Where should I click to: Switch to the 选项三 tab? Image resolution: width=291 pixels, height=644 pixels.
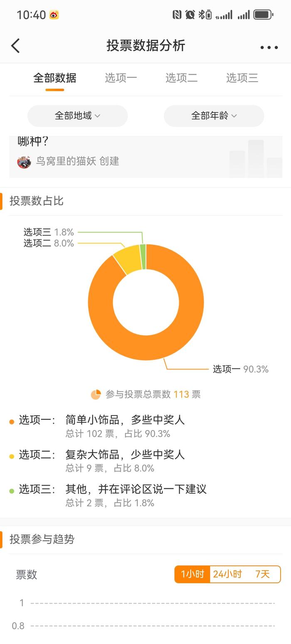[x=242, y=78]
